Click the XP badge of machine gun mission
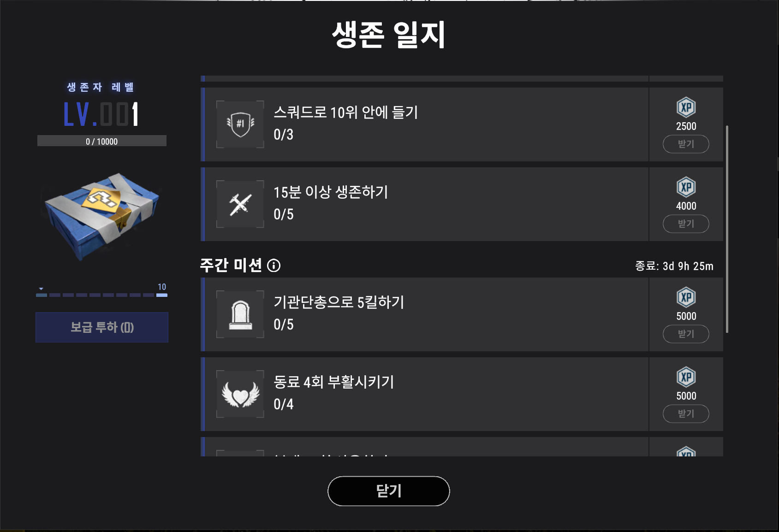The width and height of the screenshot is (779, 532). click(x=686, y=297)
